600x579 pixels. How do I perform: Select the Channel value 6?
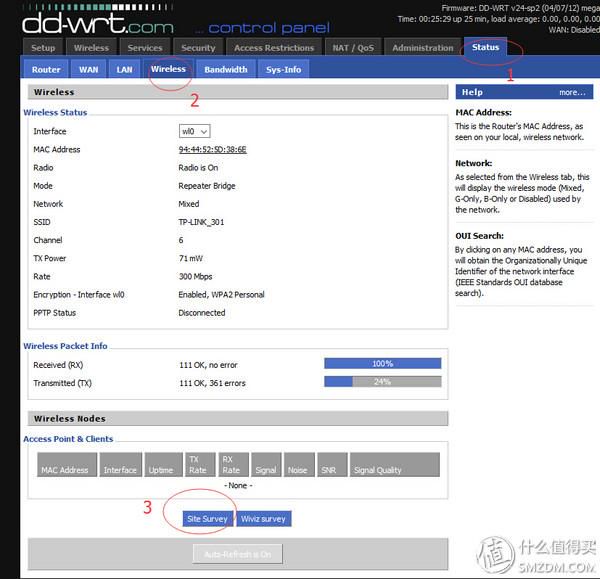coord(181,240)
